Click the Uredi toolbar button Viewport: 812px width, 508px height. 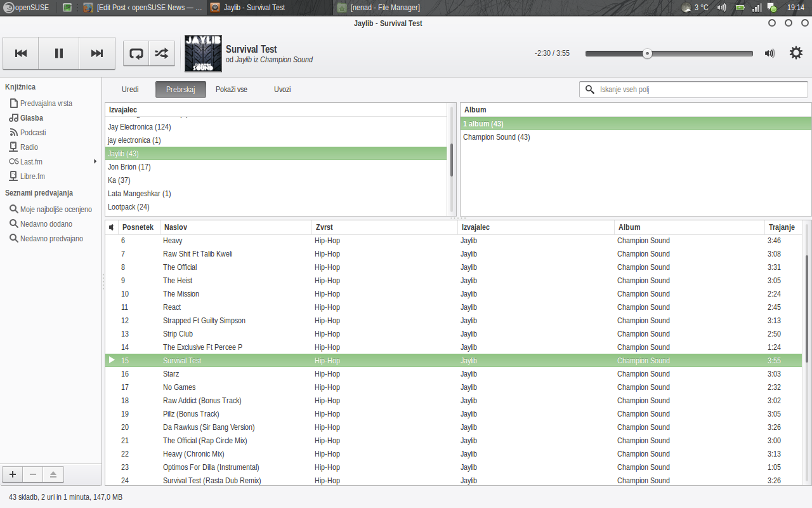pyautogui.click(x=130, y=90)
